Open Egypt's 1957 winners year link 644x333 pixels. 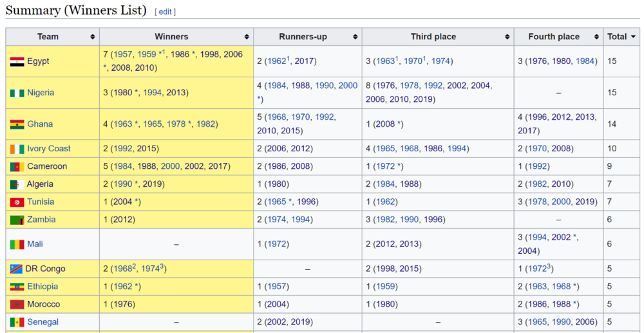click(x=123, y=54)
